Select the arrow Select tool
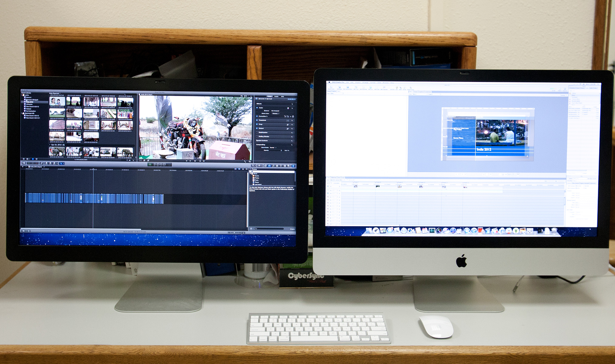Image resolution: width=615 pixels, height=364 pixels. pyautogui.click(x=61, y=163)
